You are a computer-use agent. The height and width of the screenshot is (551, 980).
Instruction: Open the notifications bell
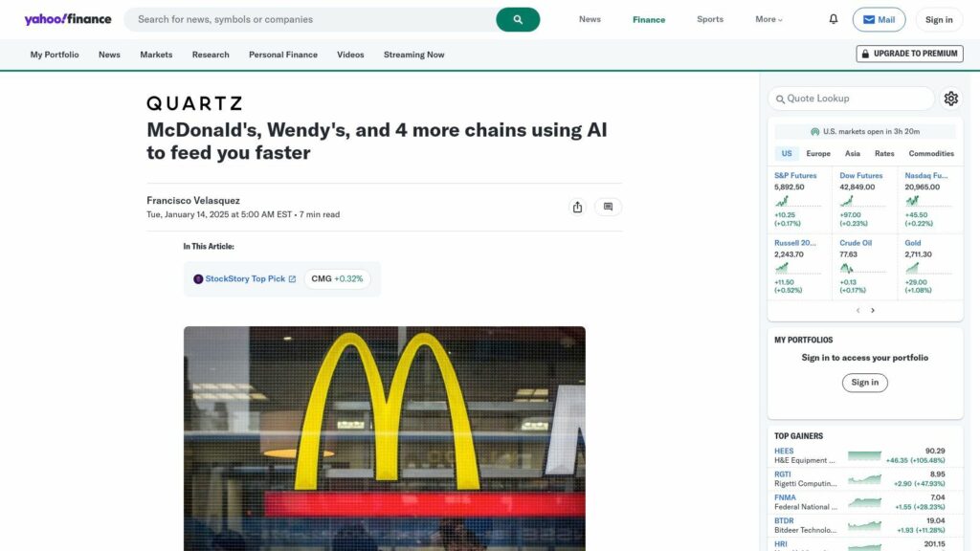(x=834, y=19)
